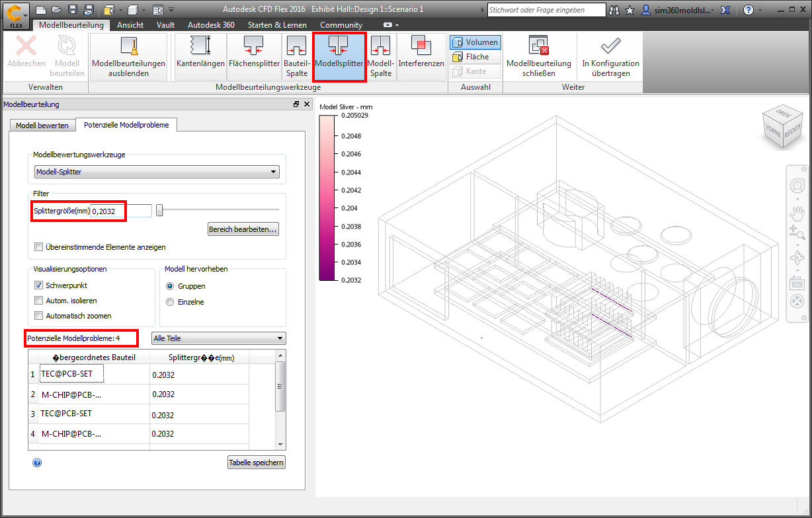
Task: Switch to the Ansicht ribbon tab
Action: pos(130,24)
